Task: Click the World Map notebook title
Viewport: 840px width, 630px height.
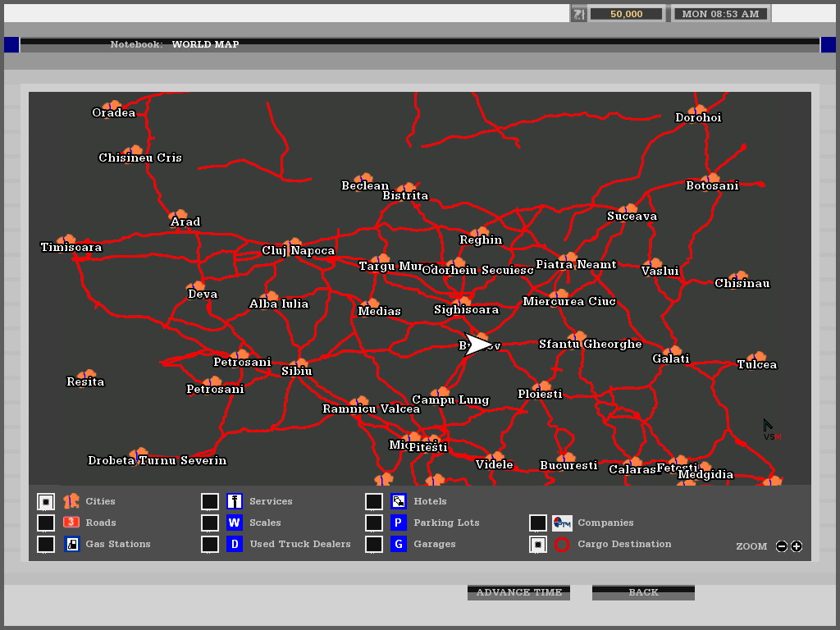Action: (x=205, y=44)
